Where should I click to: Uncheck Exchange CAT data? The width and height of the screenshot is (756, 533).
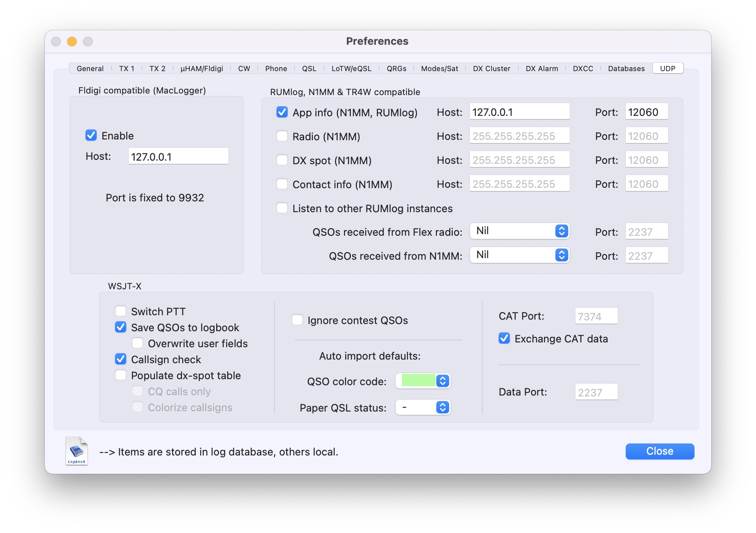[504, 338]
